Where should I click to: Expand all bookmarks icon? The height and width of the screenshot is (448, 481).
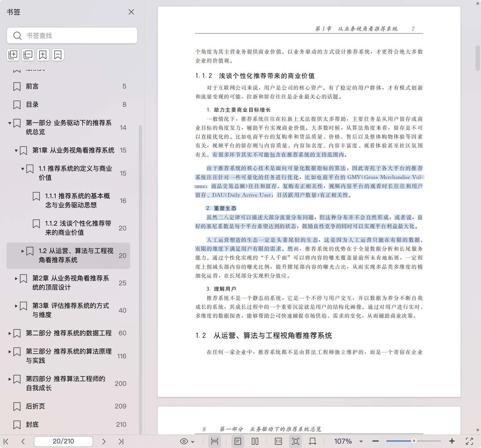[13, 55]
